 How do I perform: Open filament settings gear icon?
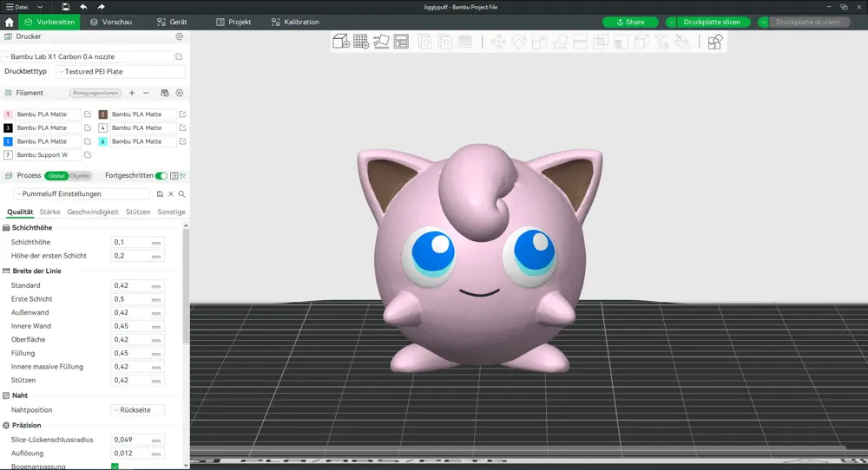(x=180, y=93)
